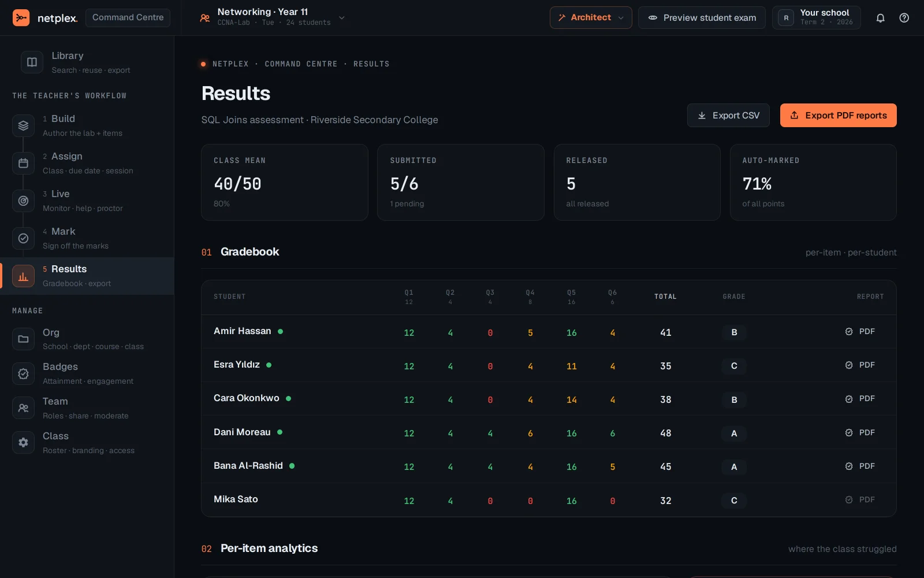Click PDF badge icon for Amir Hassan
The image size is (924, 578).
849,332
